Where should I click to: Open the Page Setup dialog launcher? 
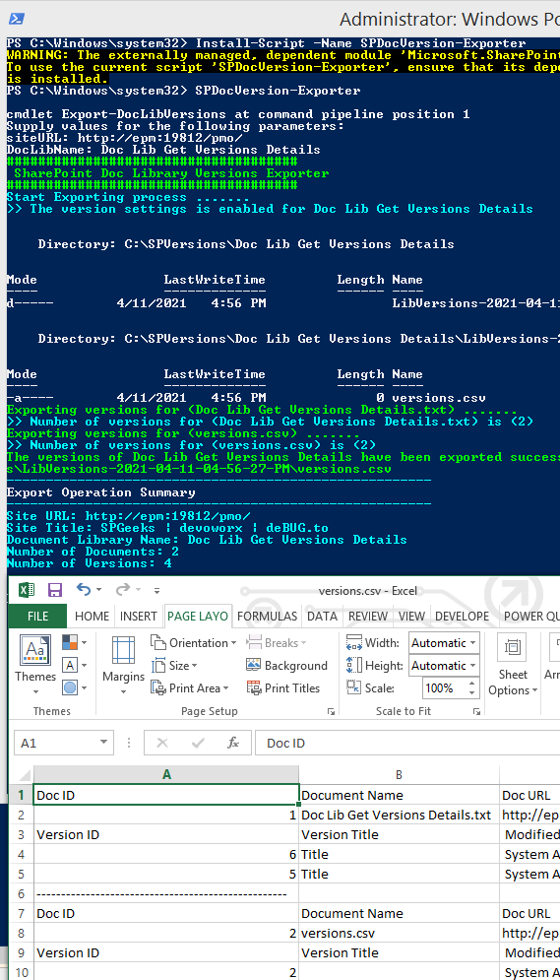(331, 712)
